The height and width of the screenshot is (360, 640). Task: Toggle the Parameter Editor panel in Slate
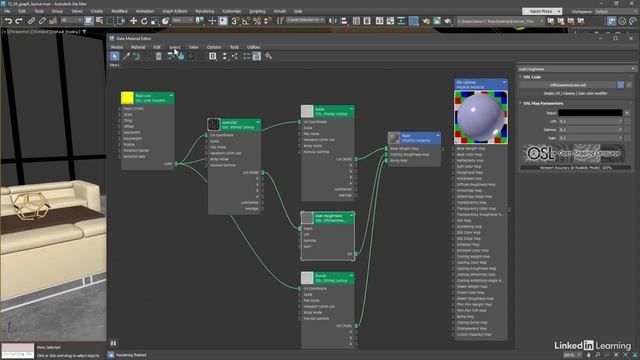257,56
